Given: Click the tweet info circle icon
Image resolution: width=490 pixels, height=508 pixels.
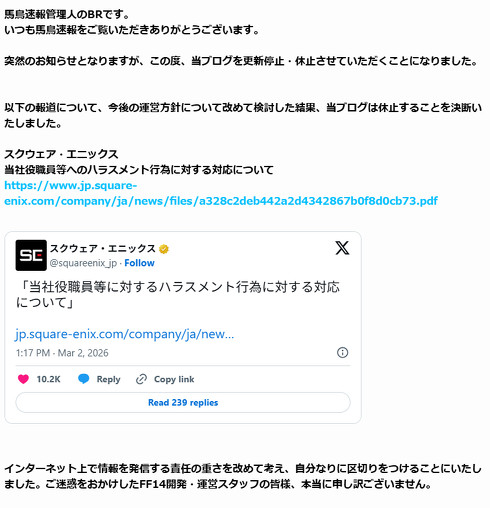Looking at the screenshot, I should coord(342,352).
